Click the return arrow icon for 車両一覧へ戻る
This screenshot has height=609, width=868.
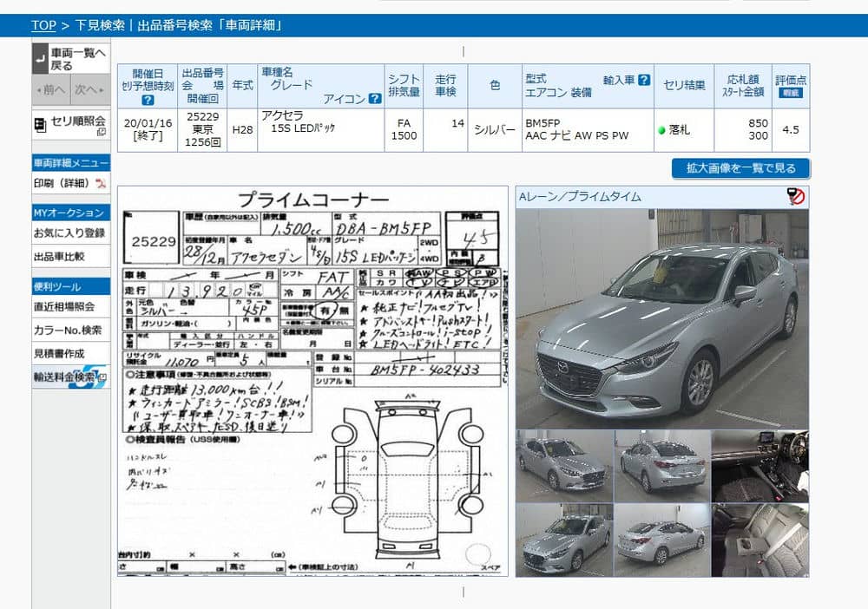tap(40, 59)
